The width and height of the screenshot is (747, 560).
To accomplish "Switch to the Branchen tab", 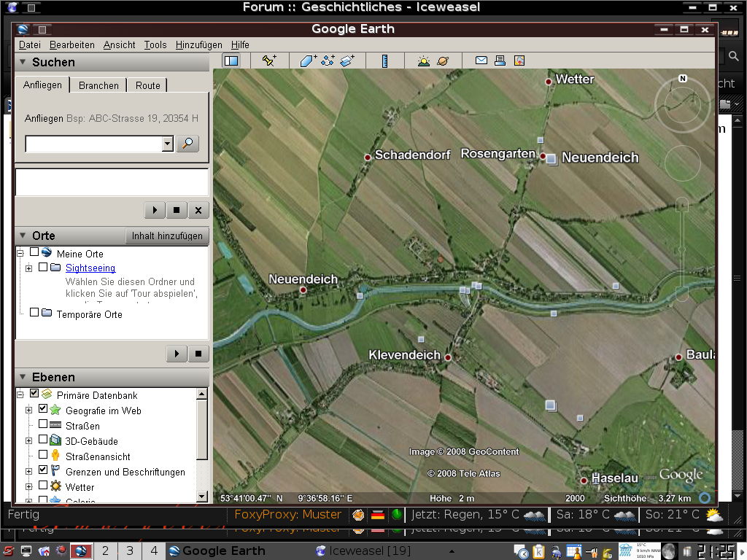I will [98, 85].
